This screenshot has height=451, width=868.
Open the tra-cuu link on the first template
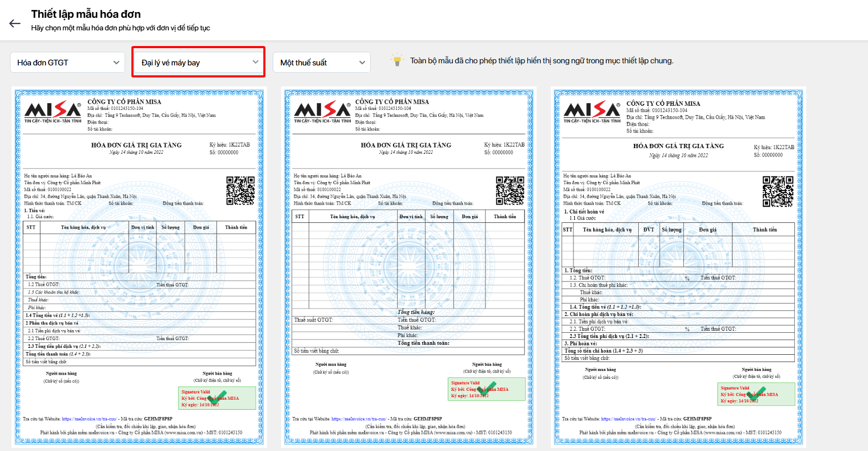click(89, 419)
